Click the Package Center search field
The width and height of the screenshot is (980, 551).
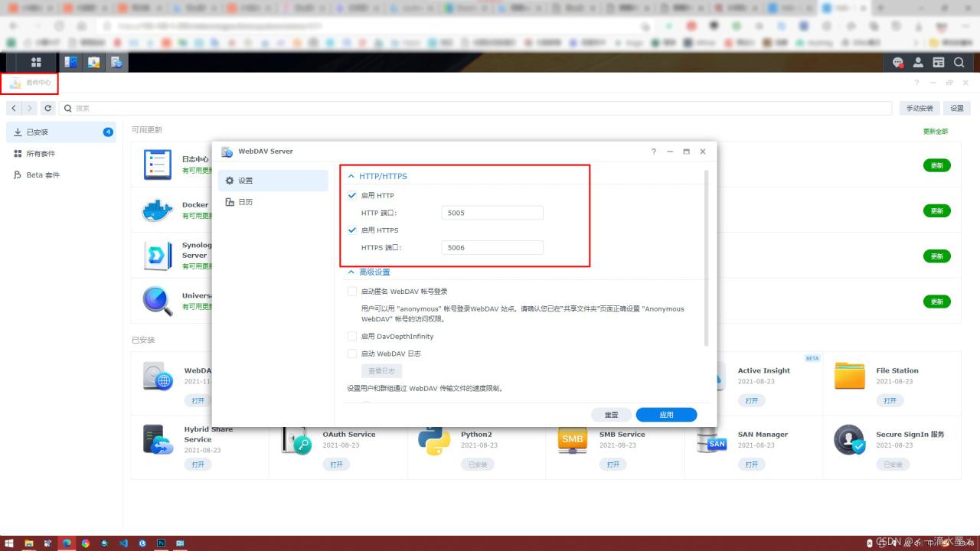tap(475, 109)
